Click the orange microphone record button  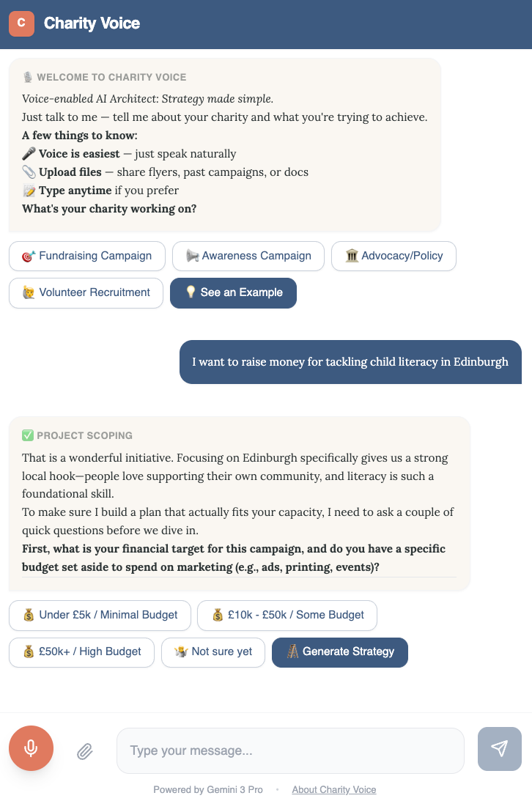coord(31,748)
